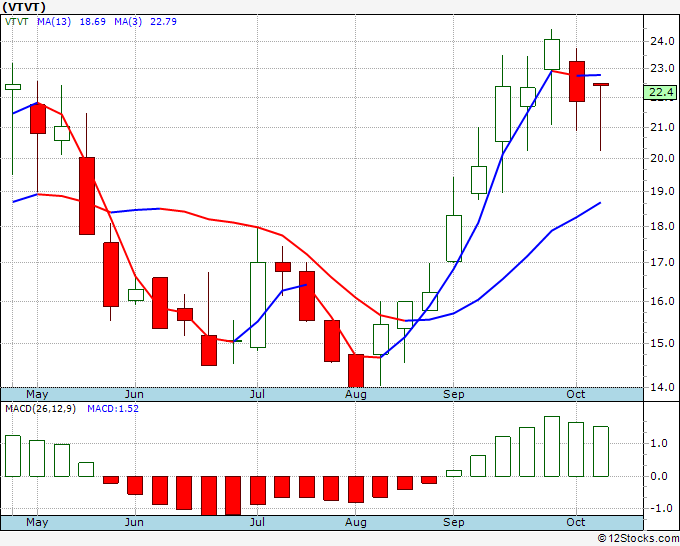Viewport: 680px width, 546px height.
Task: Click the MA(3) legend label
Action: (x=128, y=21)
